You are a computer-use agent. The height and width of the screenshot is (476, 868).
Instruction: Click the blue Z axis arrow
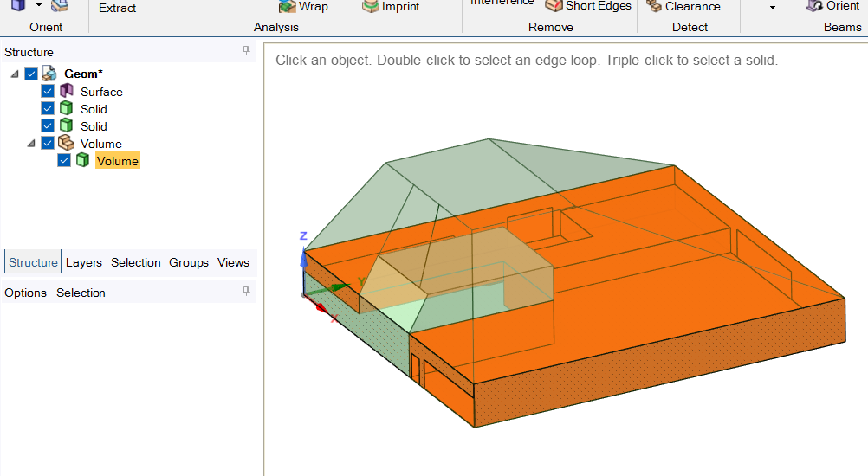click(303, 255)
